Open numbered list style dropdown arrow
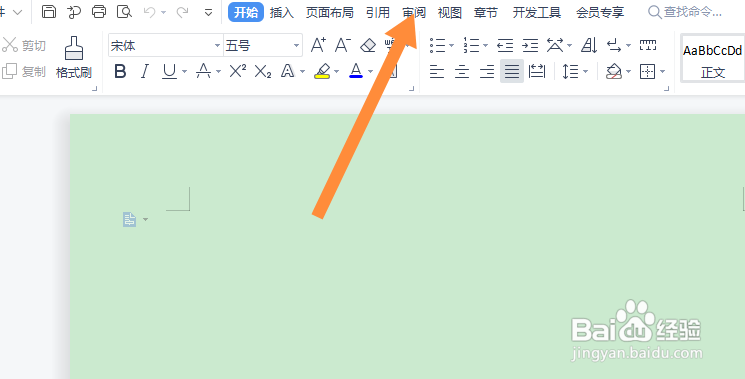 [x=486, y=46]
